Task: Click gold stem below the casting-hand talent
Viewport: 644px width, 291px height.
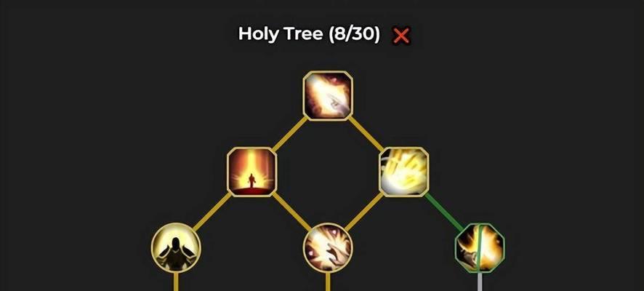Action: [328, 282]
